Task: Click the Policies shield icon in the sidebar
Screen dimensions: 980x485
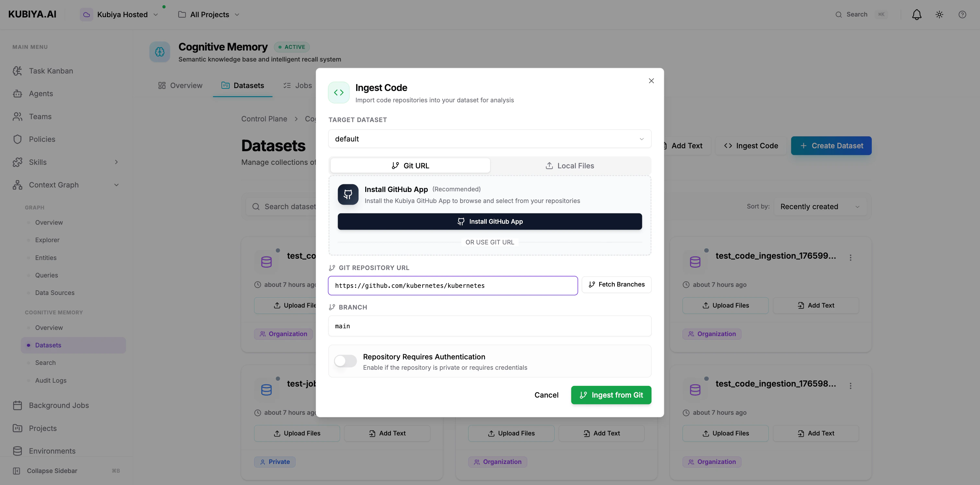Action: [17, 139]
